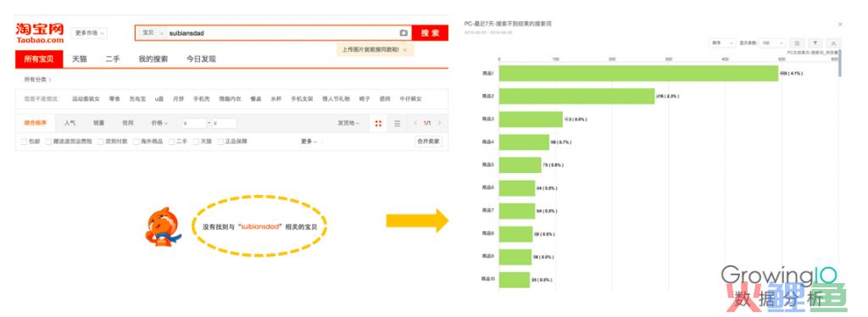Select the 今日发现 tab
Screen dimensions: 868x317
[x=201, y=59]
